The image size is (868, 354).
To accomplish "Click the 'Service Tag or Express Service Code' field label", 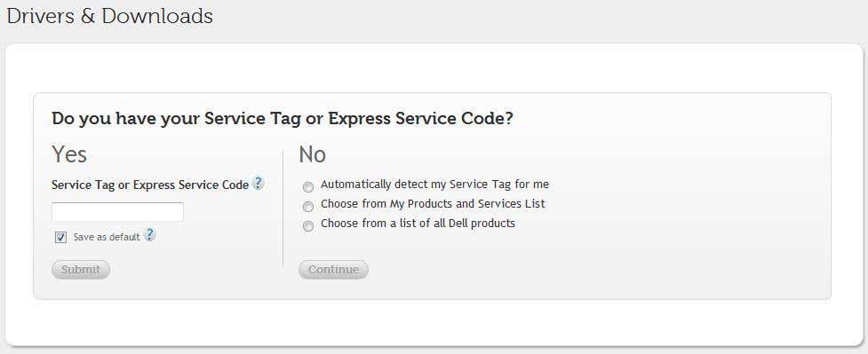I will (150, 185).
